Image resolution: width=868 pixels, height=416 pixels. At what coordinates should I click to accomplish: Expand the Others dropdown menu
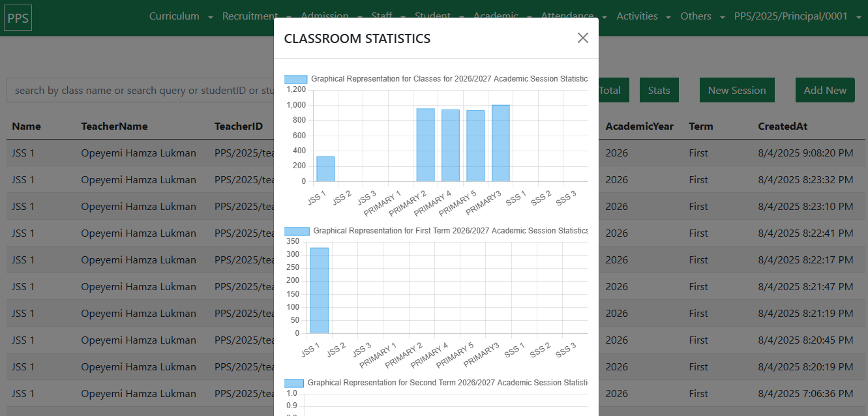702,16
